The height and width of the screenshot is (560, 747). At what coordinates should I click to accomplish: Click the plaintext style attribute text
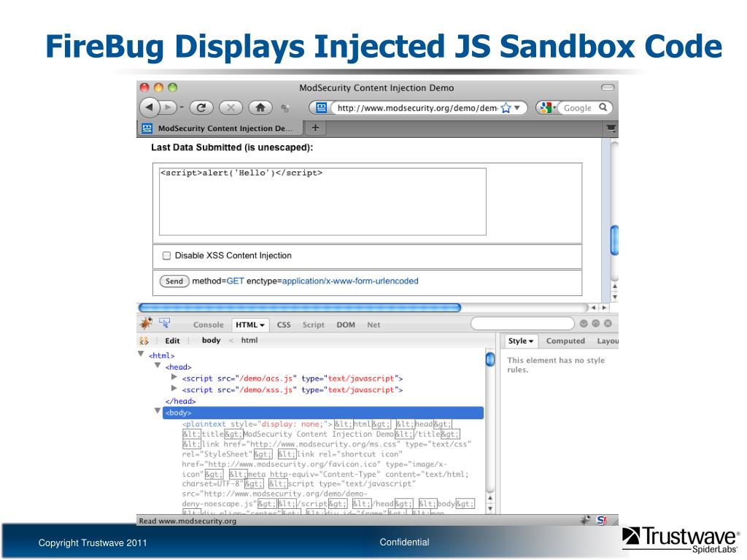coord(281,424)
